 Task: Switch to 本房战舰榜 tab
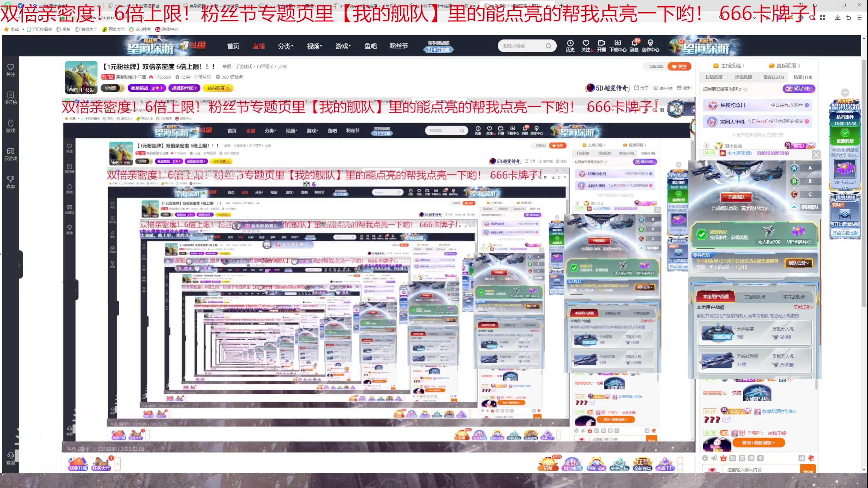(x=794, y=297)
